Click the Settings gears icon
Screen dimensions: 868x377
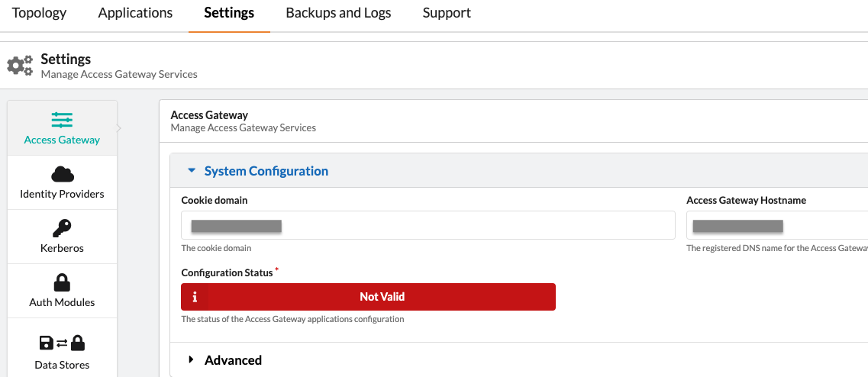pyautogui.click(x=20, y=66)
